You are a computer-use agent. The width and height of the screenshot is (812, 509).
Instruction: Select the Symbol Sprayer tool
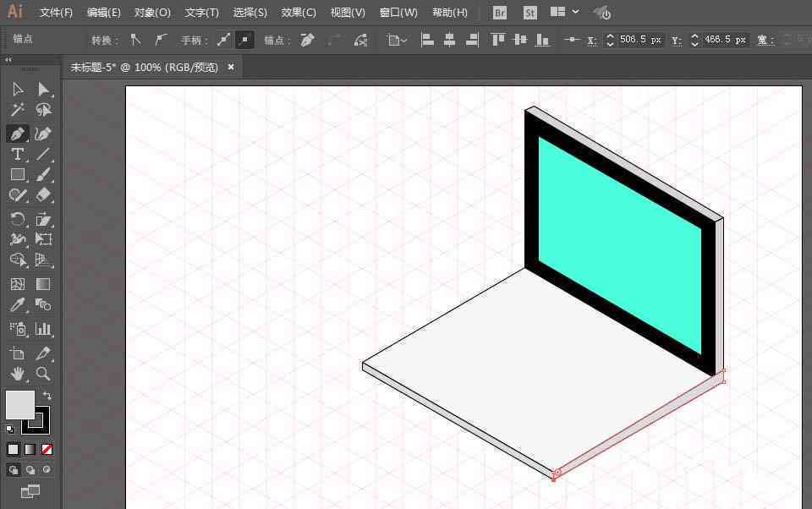coord(18,329)
